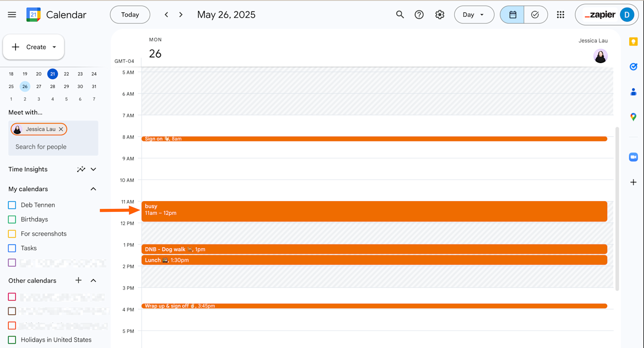The width and height of the screenshot is (644, 348).
Task: Collapse the My calendars section
Action: click(93, 189)
